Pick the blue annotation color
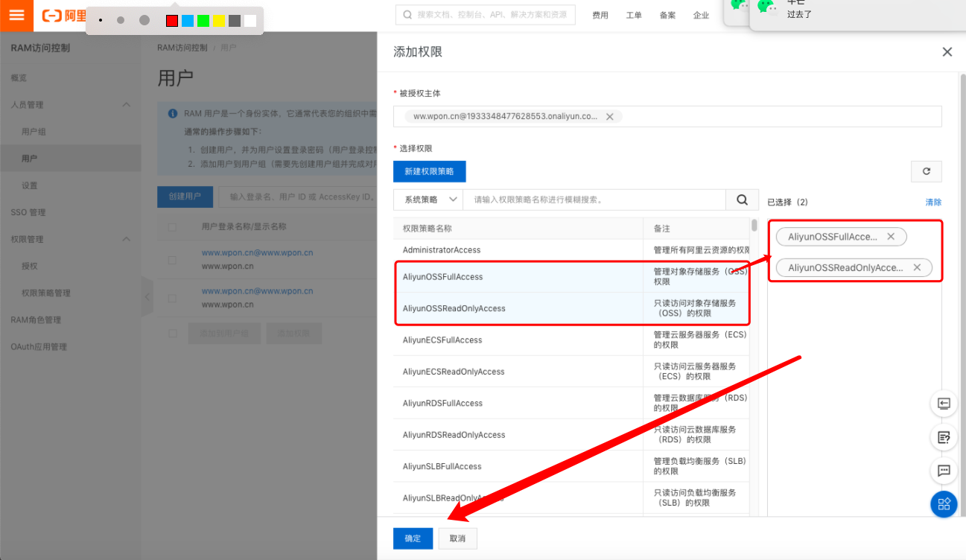The width and height of the screenshot is (966, 560). coord(188,21)
